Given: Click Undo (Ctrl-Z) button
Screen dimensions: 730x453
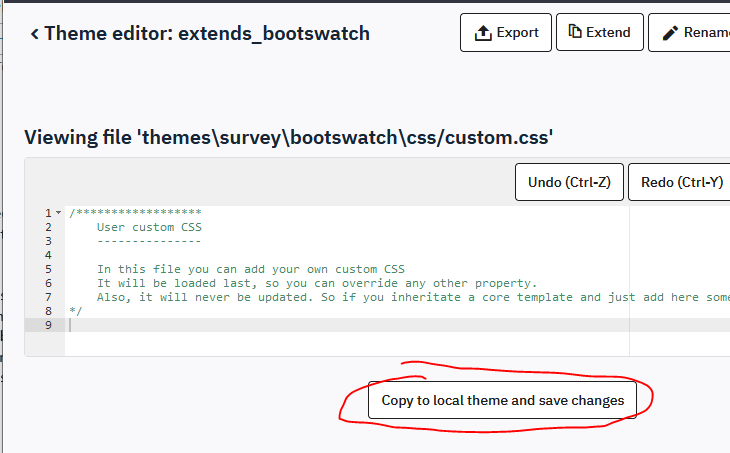Looking at the screenshot, I should pos(569,182).
